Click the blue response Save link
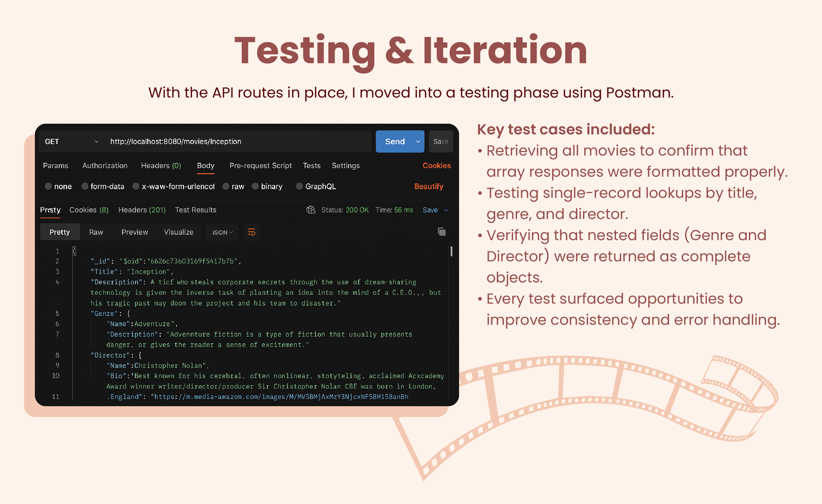This screenshot has width=822, height=504. pyautogui.click(x=430, y=210)
